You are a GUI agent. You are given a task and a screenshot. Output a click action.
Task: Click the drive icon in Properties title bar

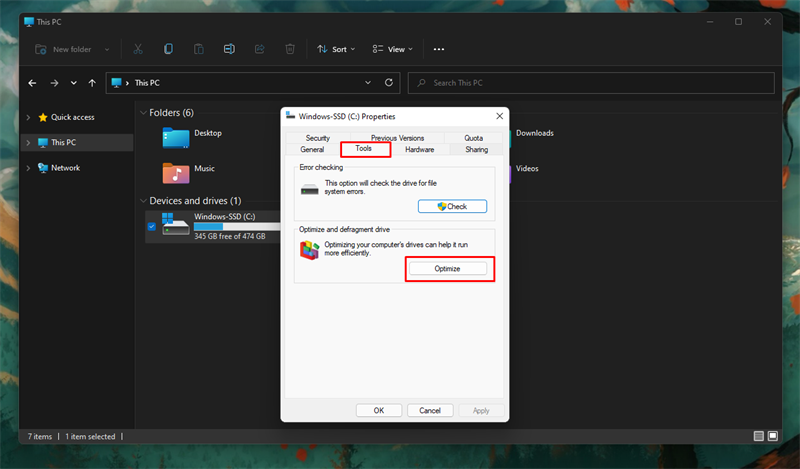point(290,116)
